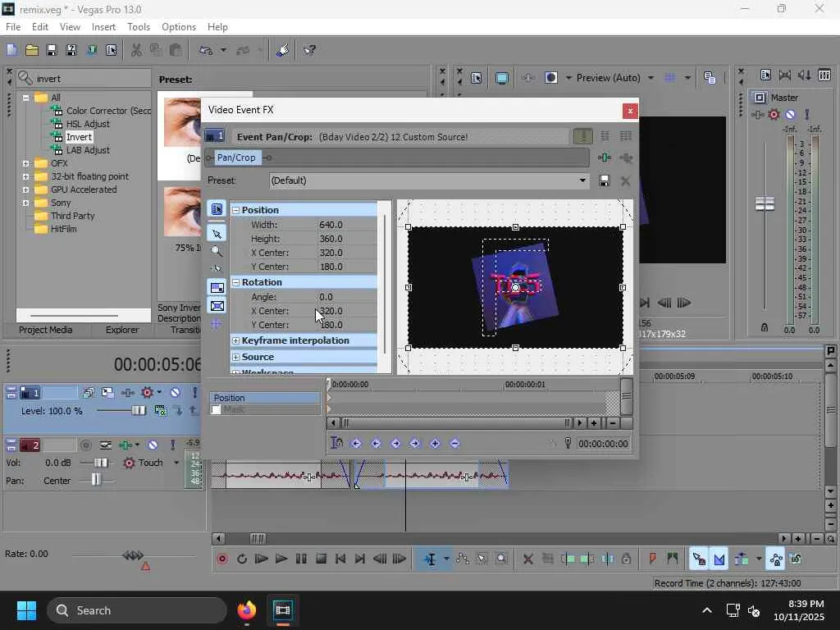
Task: Select the Invert plug-in in the tree
Action: point(79,137)
